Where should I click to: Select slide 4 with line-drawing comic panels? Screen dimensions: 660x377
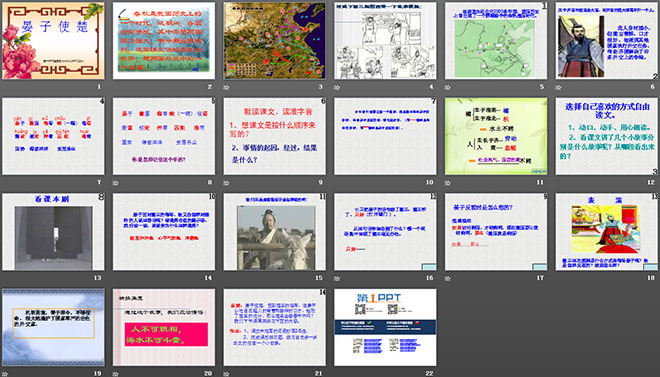point(385,40)
